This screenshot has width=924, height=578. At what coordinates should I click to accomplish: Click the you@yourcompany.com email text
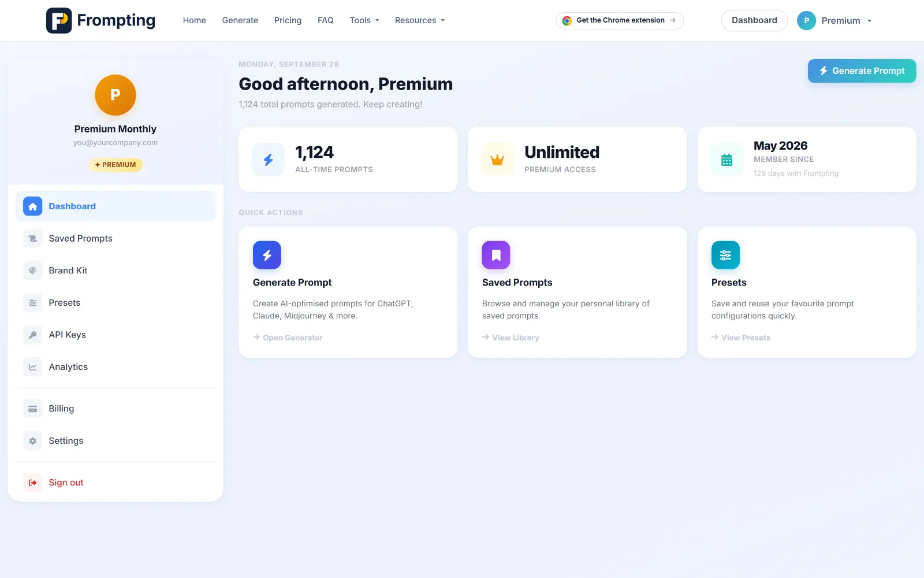(115, 143)
